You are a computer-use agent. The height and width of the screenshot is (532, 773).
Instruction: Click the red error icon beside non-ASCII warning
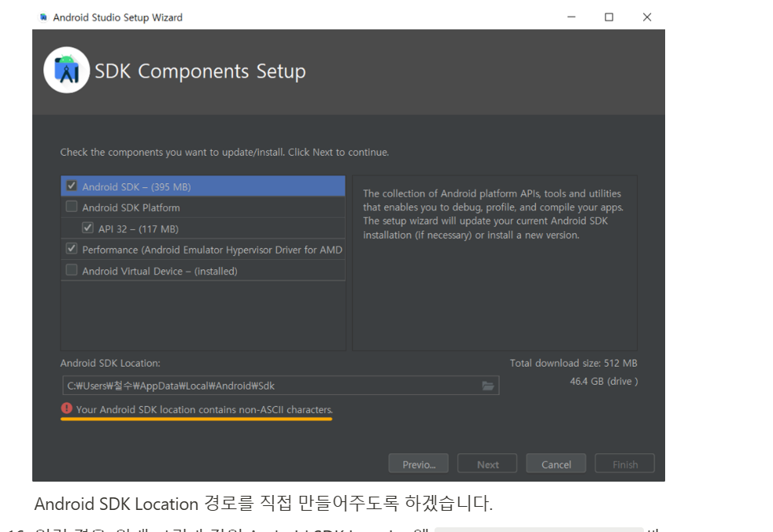coord(67,408)
